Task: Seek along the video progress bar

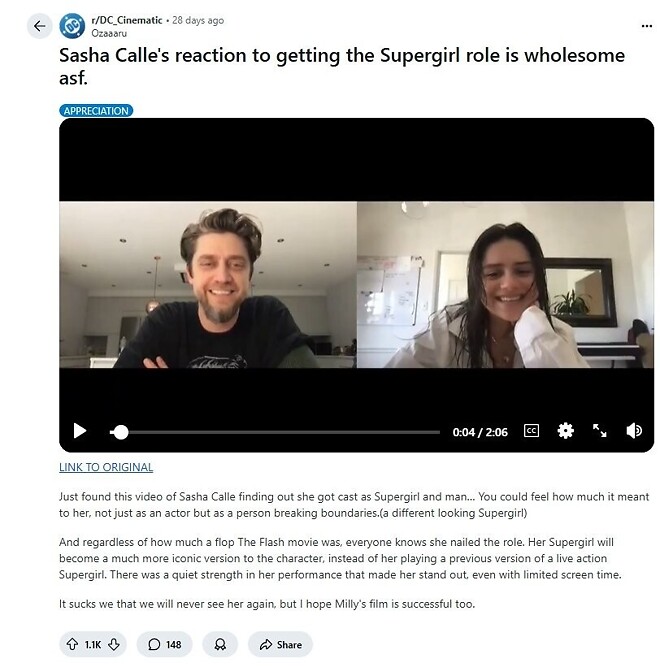Action: (274, 432)
